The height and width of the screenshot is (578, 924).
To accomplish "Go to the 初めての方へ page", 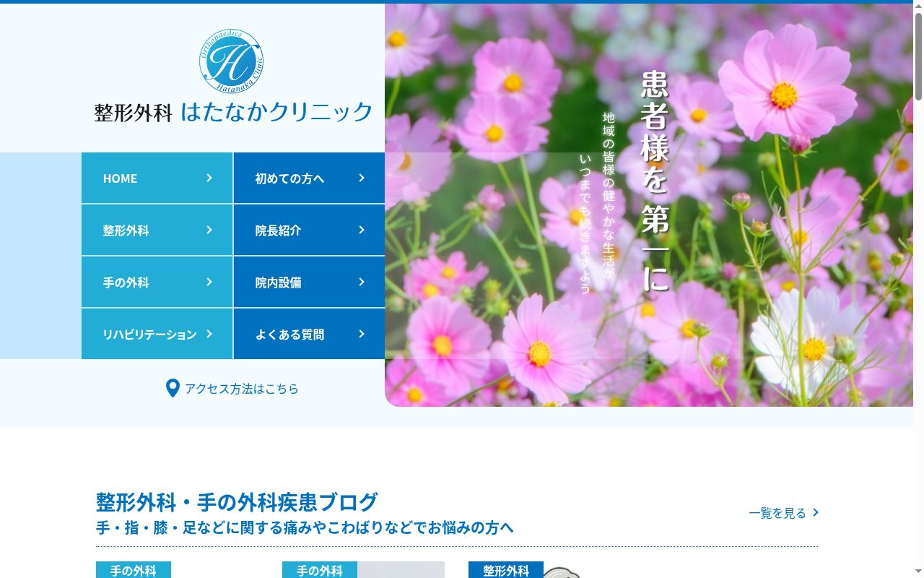I will point(309,178).
